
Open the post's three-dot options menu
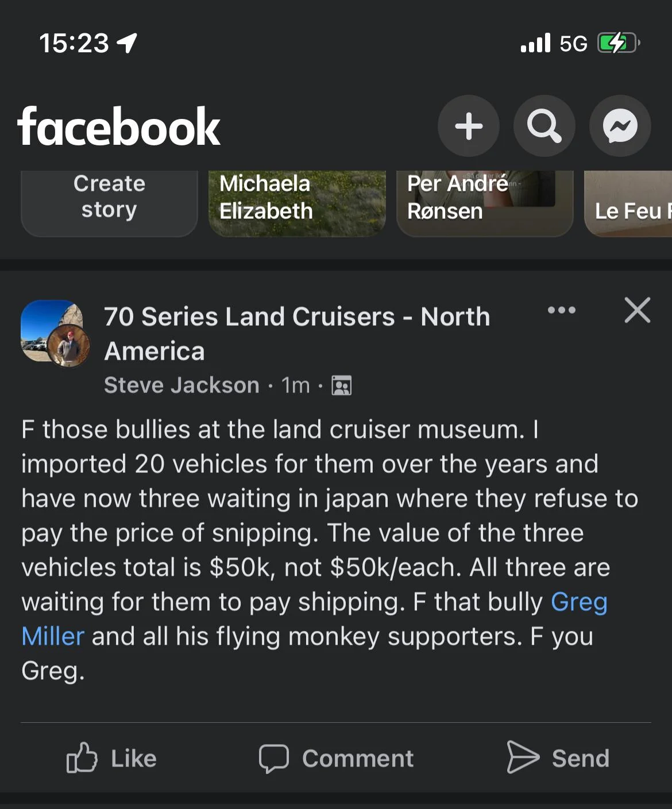pos(561,310)
